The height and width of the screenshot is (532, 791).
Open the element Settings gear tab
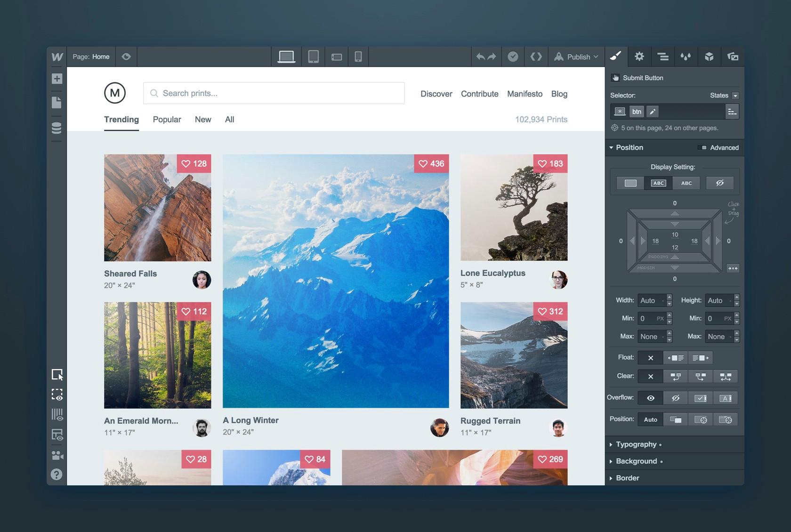tap(639, 56)
